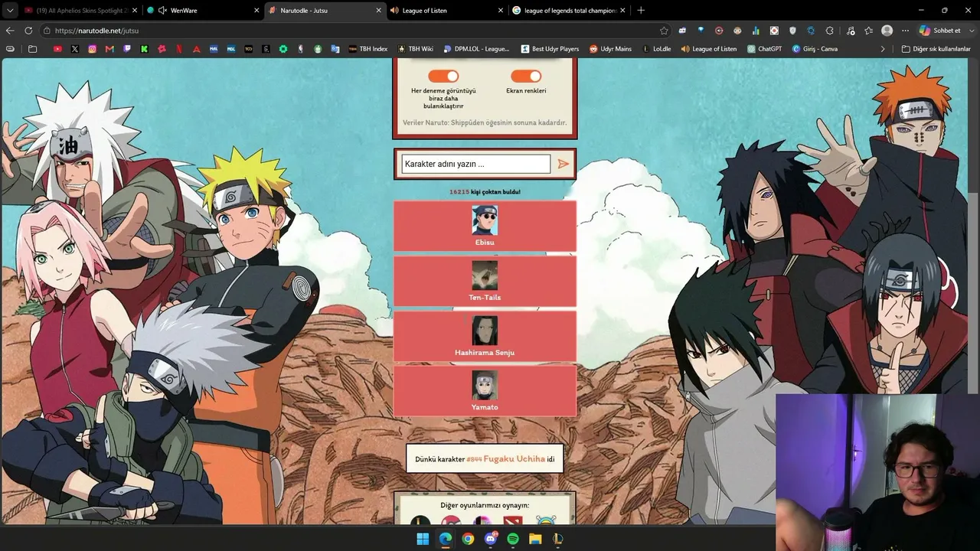Click the Sohbet et Copilot button
Screen dimensions: 980x551
(940, 31)
